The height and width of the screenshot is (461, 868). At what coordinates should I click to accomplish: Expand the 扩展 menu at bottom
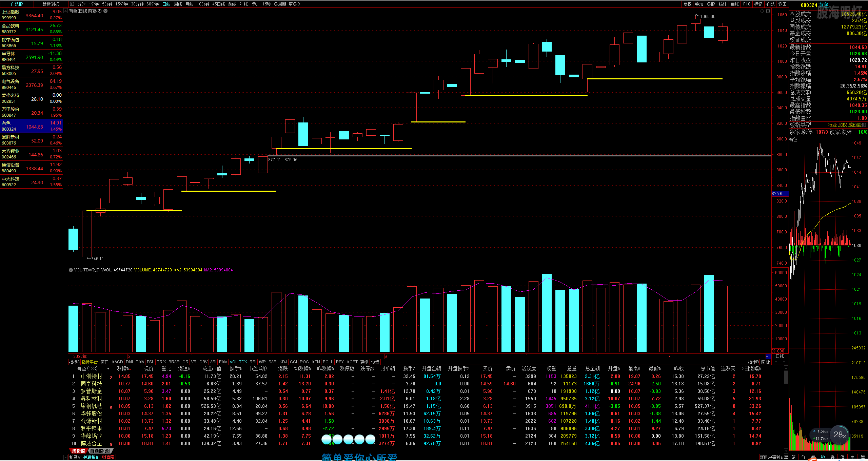75,457
